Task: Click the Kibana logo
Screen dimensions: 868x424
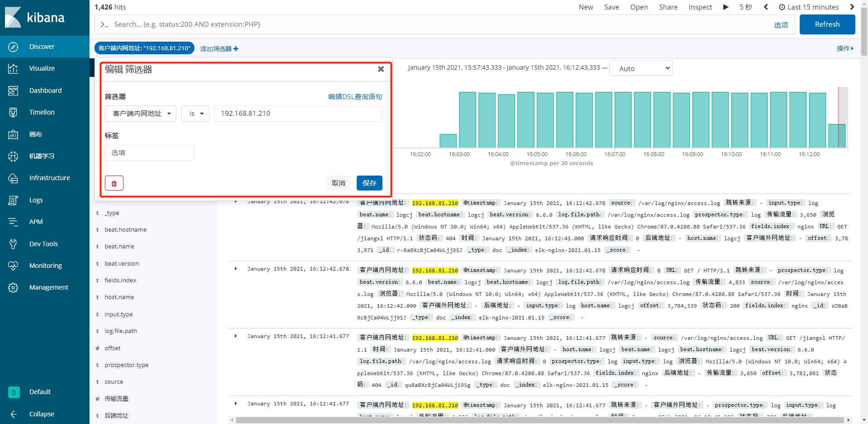Action: click(x=34, y=18)
